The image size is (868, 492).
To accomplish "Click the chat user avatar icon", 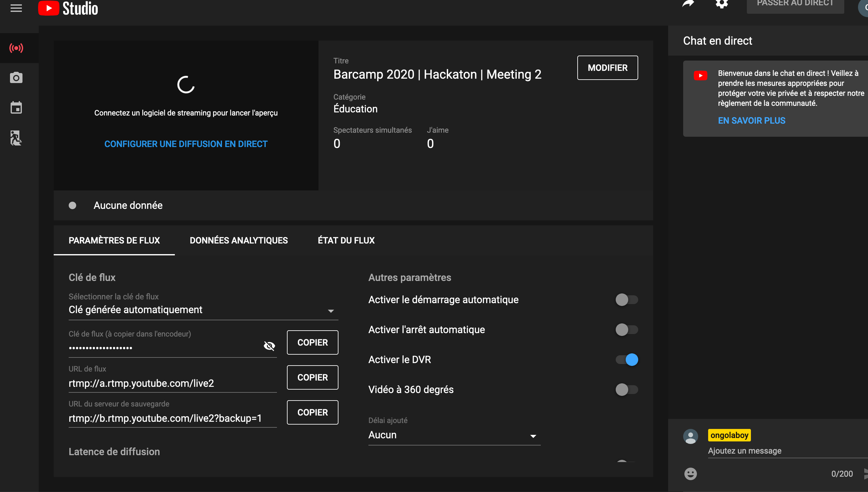I will point(690,436).
